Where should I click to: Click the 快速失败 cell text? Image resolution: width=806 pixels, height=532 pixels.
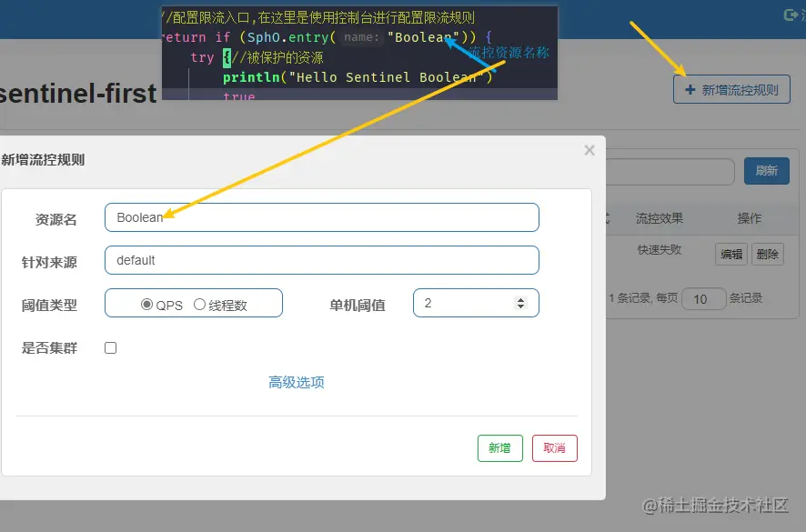660,250
